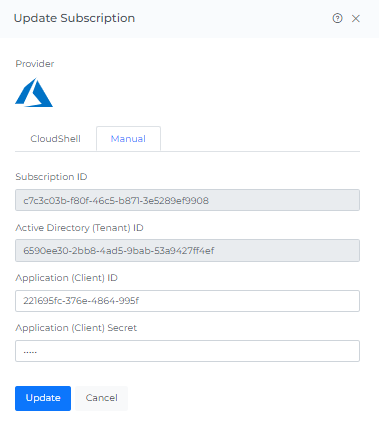Click the Active Directory Tenant ID field
Image resolution: width=379 pixels, height=431 pixels.
point(187,250)
